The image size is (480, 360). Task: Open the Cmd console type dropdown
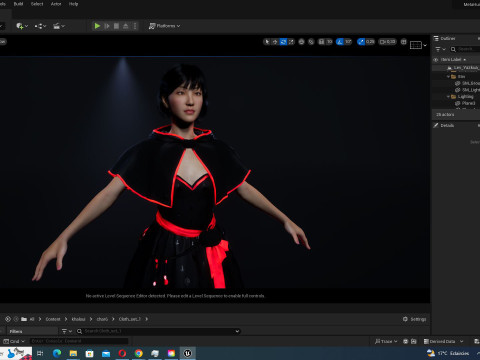tap(14, 341)
